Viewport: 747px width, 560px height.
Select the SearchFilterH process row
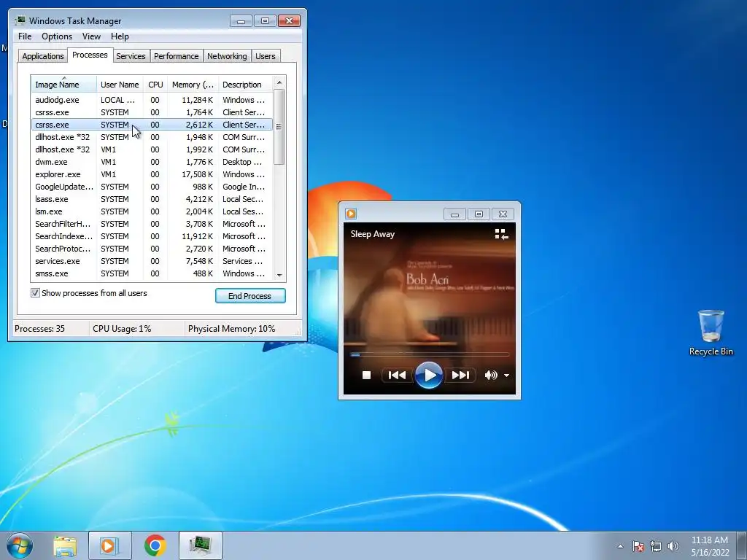[x=152, y=224]
